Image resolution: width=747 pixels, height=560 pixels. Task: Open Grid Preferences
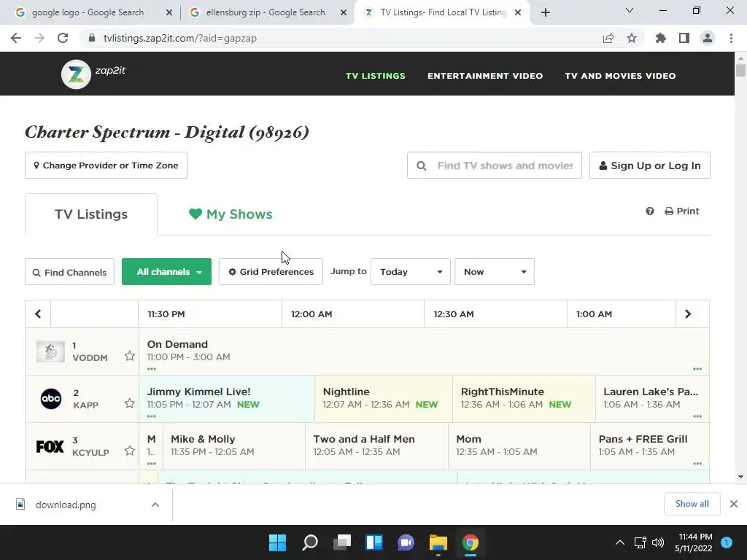click(271, 272)
